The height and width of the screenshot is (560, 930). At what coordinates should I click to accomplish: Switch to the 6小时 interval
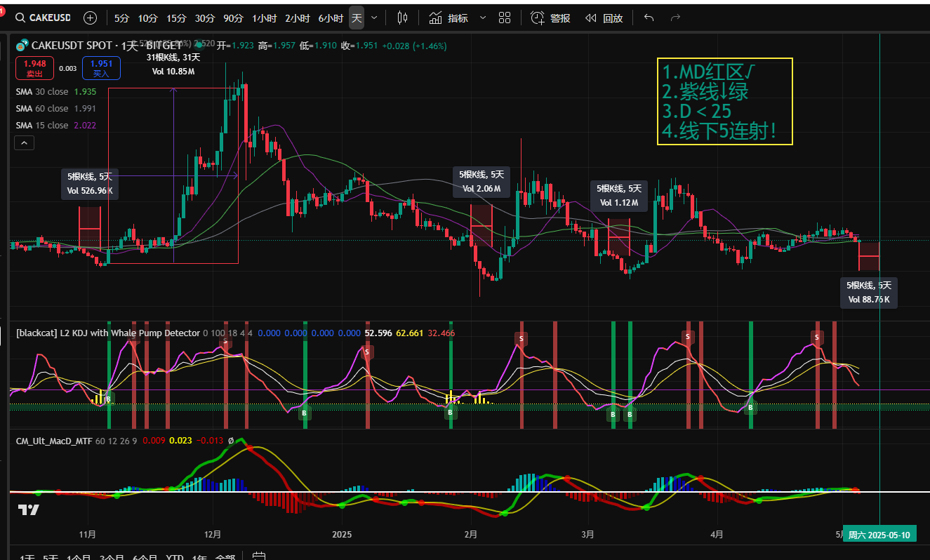(331, 18)
